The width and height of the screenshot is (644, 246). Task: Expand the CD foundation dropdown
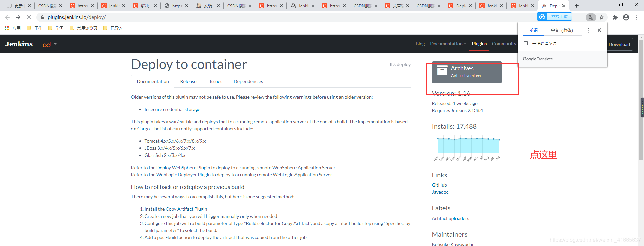tap(50, 44)
